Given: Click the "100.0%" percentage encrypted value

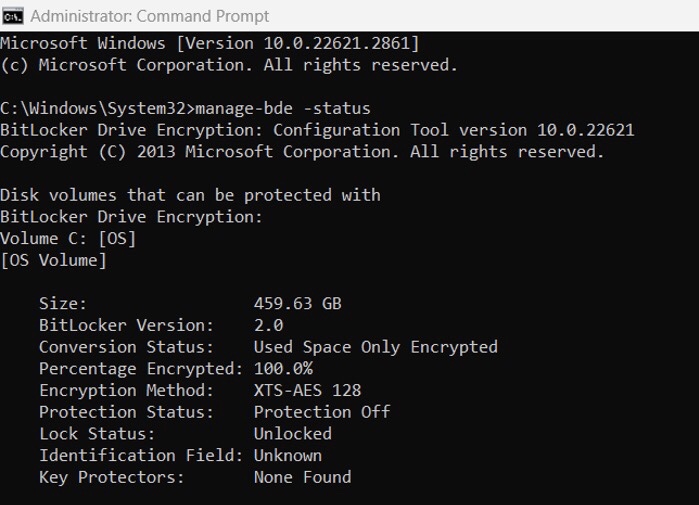Looking at the screenshot, I should (283, 369).
